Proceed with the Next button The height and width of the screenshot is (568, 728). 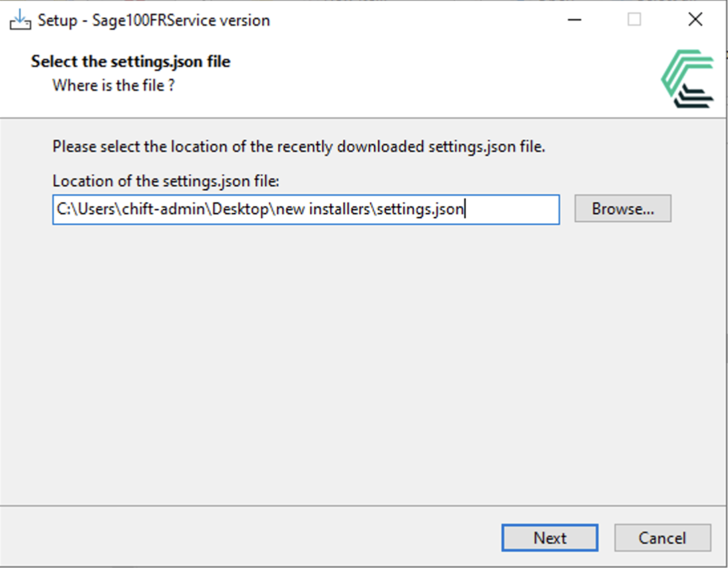tap(550, 538)
